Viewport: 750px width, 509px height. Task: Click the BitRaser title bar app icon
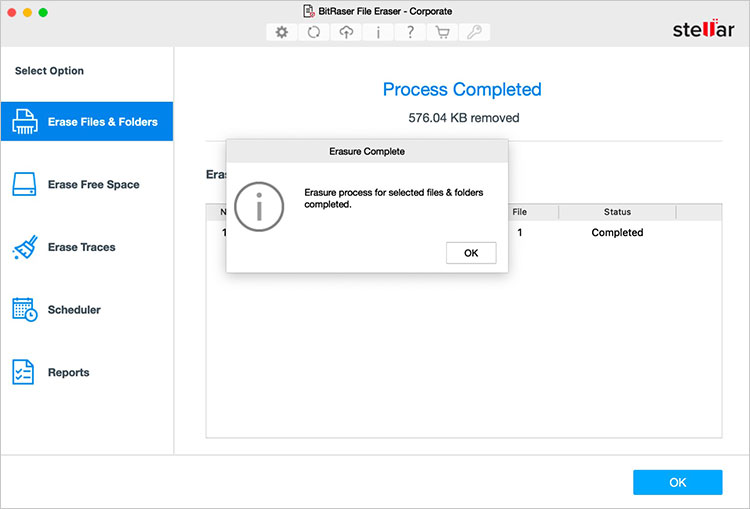point(309,11)
